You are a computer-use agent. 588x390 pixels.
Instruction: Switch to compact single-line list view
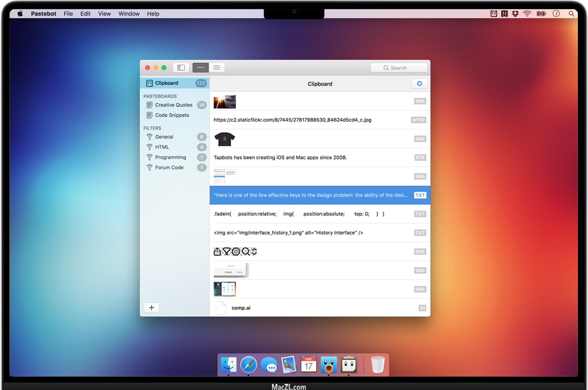point(201,68)
